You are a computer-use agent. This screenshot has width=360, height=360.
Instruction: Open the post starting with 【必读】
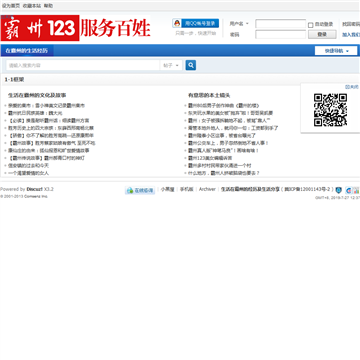[49, 120]
